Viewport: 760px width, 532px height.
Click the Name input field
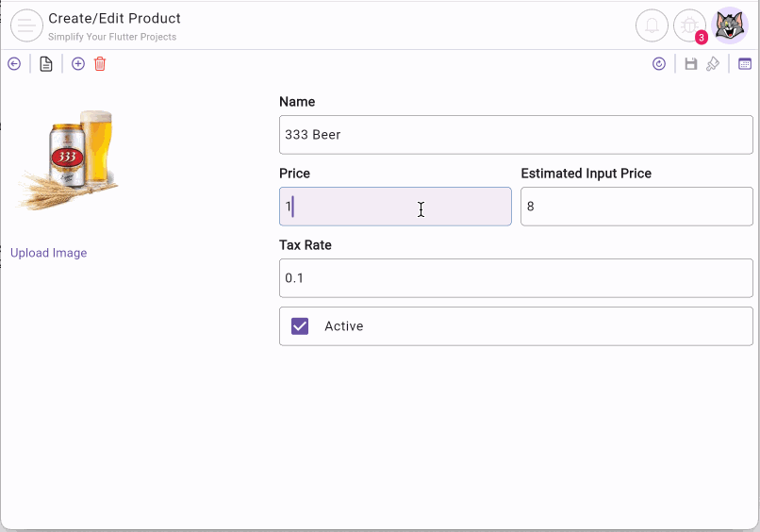point(516,135)
